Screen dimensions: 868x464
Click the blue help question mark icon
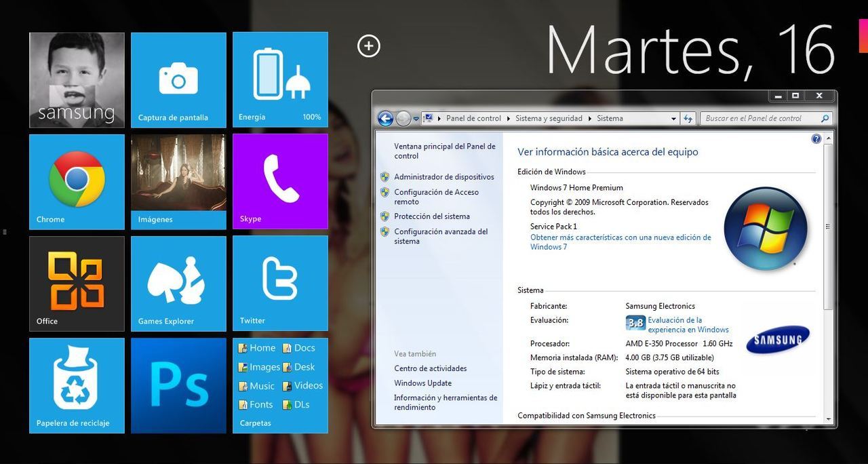pos(816,139)
